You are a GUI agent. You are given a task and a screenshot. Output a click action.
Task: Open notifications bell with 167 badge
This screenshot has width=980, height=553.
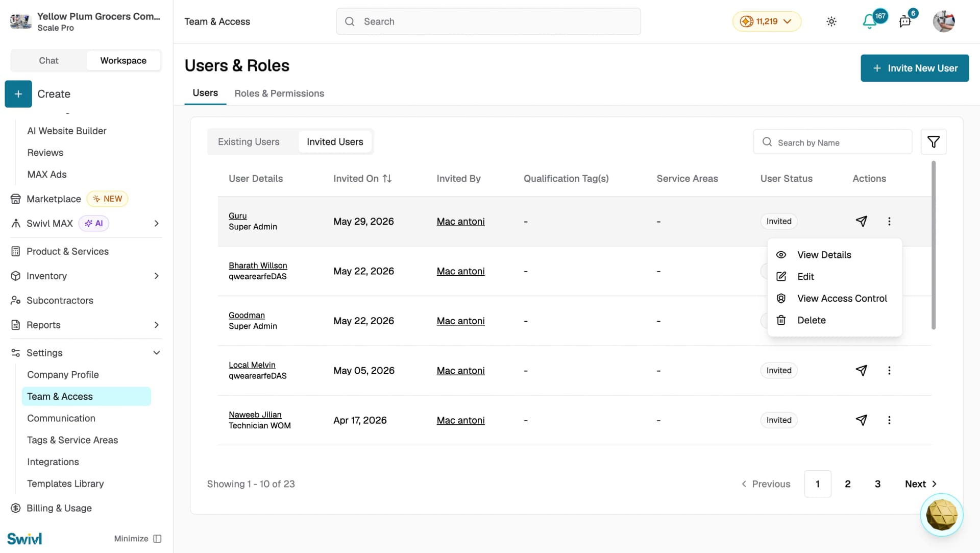point(870,21)
